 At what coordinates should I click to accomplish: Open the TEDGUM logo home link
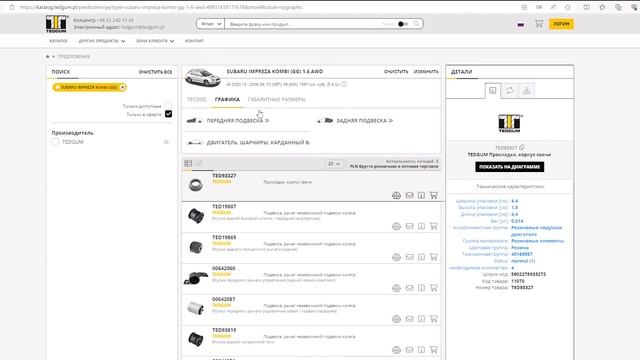pos(56,24)
